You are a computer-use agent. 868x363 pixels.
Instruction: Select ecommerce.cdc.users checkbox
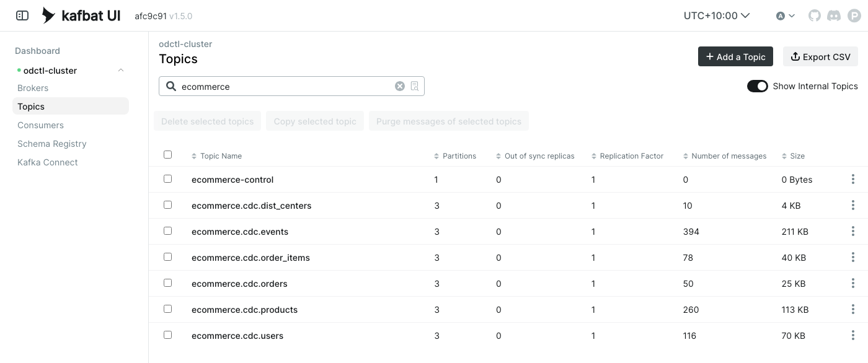tap(167, 335)
